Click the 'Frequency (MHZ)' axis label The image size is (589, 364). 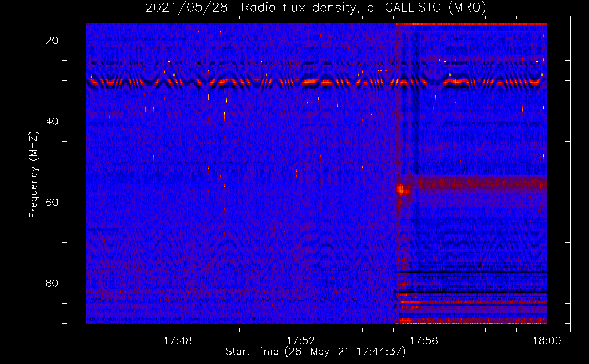(x=33, y=175)
